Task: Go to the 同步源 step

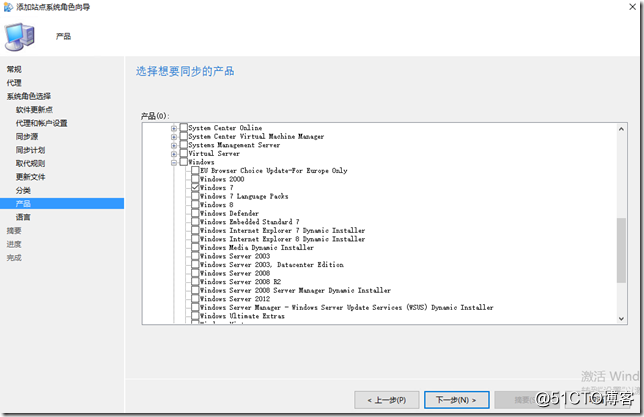Action: coord(27,136)
